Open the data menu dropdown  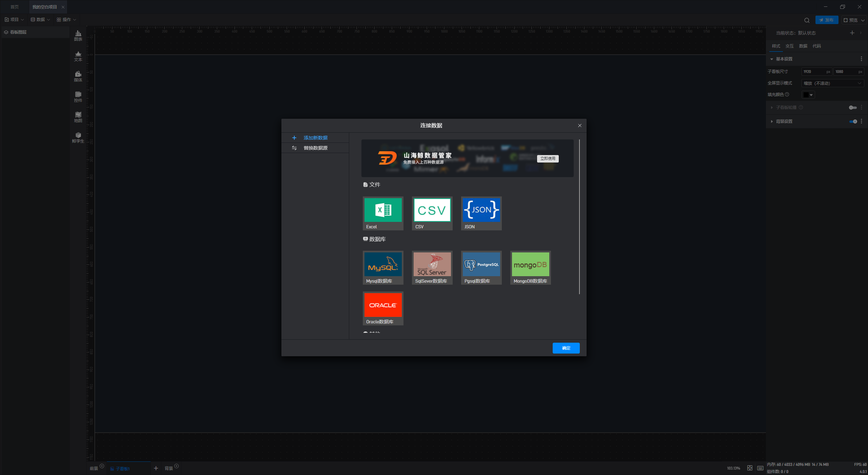[40, 20]
